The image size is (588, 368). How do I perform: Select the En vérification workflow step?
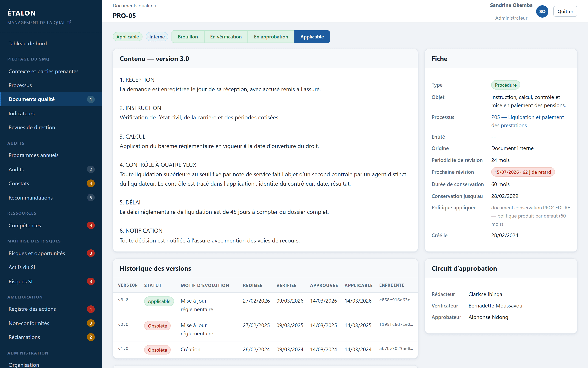(226, 37)
